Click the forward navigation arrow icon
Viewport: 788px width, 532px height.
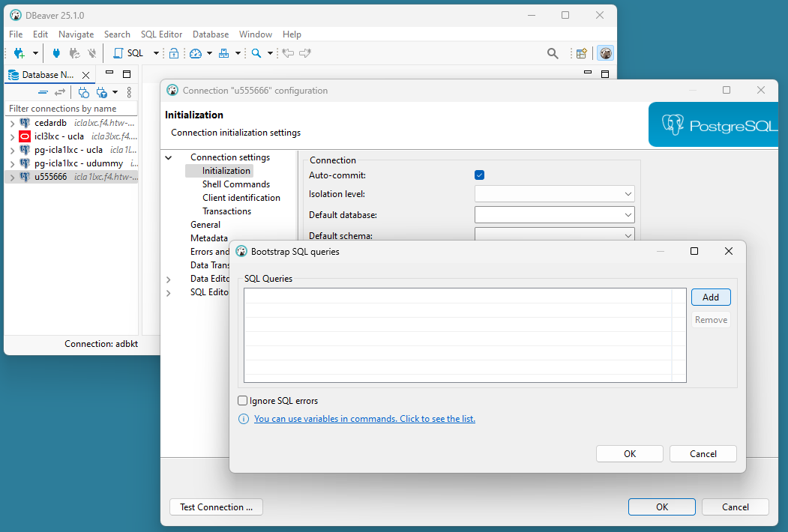coord(305,53)
